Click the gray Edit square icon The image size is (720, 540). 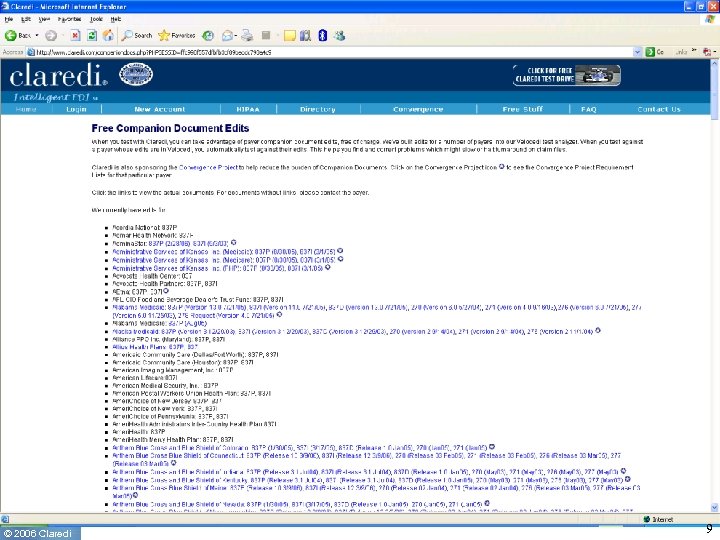pos(265,35)
